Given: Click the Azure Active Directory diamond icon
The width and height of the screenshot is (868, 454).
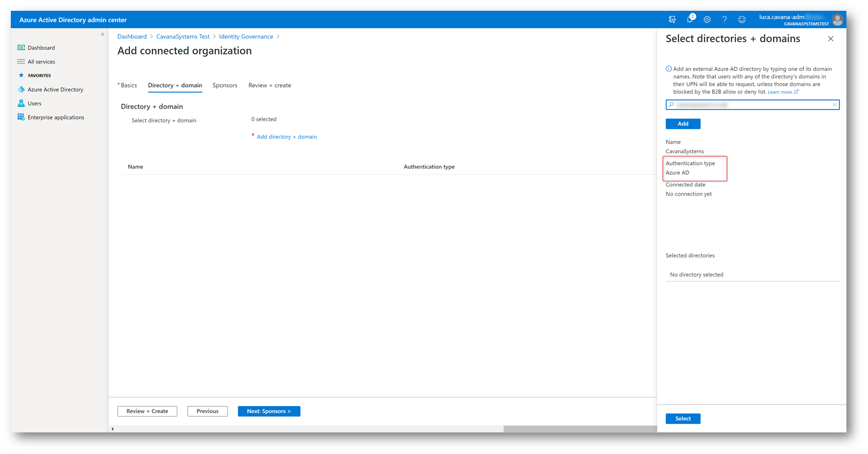Looking at the screenshot, I should [x=21, y=89].
